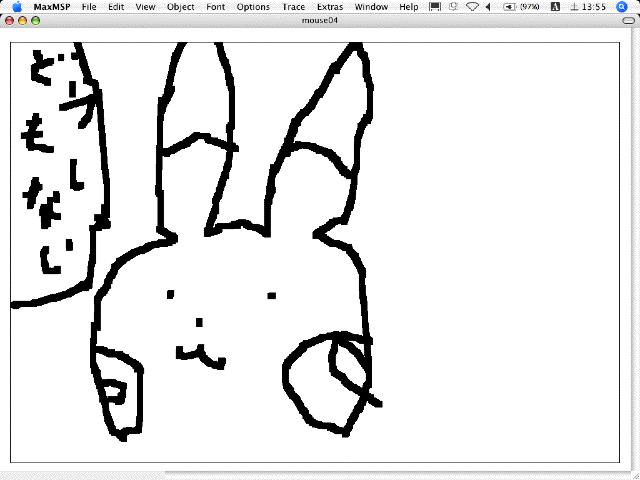This screenshot has height=480, width=640.
Task: Open the input method menu icon
Action: (555, 7)
